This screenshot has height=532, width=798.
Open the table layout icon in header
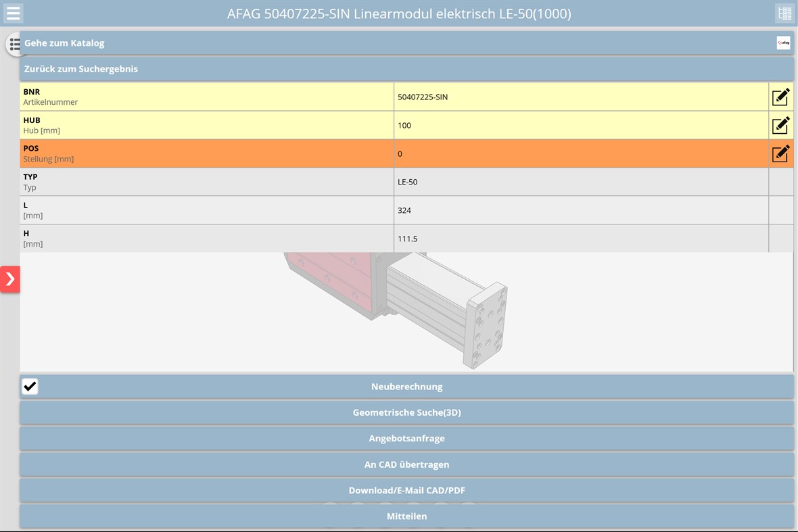tap(784, 14)
